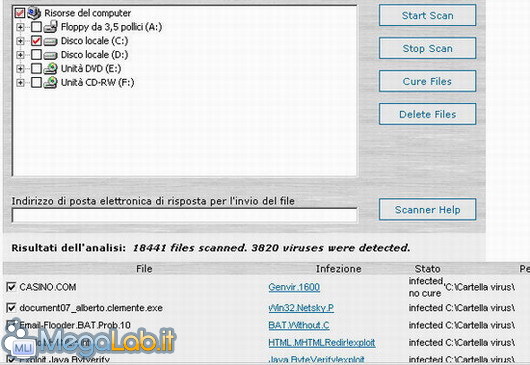The width and height of the screenshot is (530, 365).
Task: Focus the reply email address field
Action: tap(185, 215)
